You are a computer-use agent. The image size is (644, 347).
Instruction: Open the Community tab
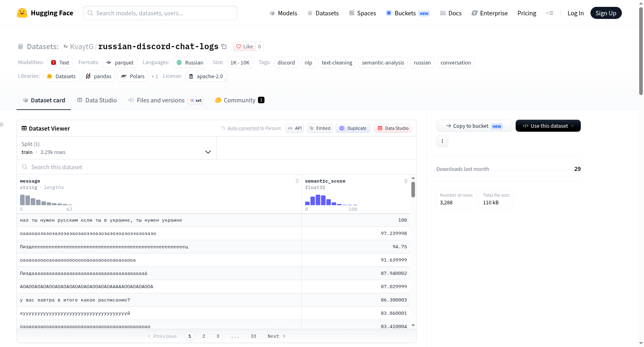[x=240, y=100]
